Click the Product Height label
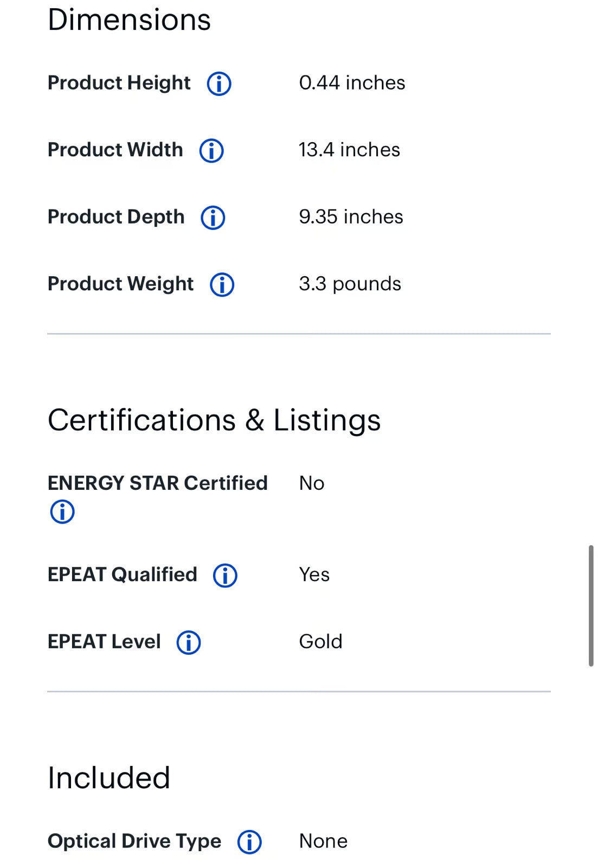The height and width of the screenshot is (868, 598). 119,83
